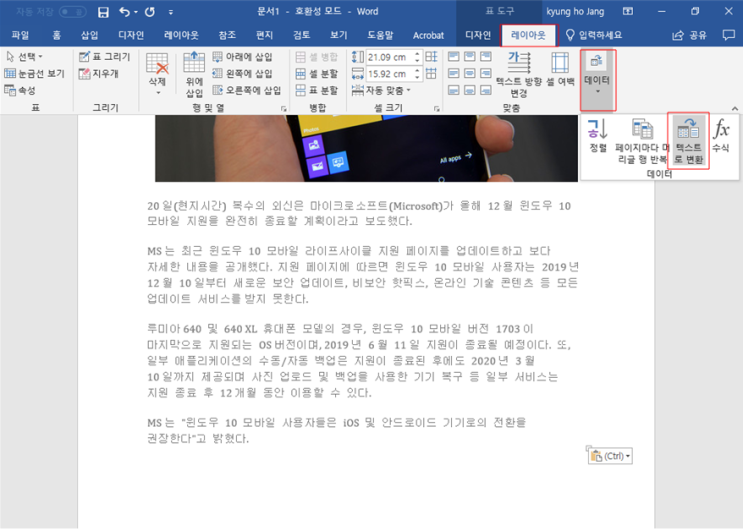This screenshot has width=743, height=531.
Task: Open the 파일 tab
Action: (x=20, y=35)
